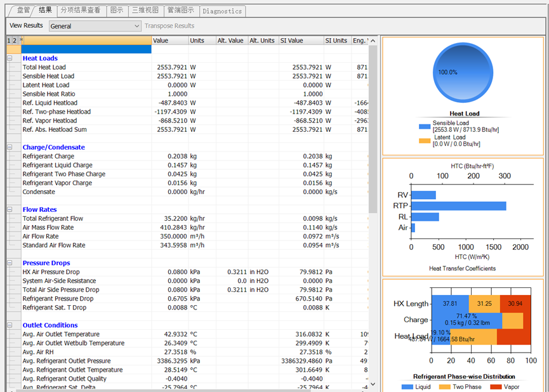Click the vertical scrollbar thumb of results table

tap(373, 129)
